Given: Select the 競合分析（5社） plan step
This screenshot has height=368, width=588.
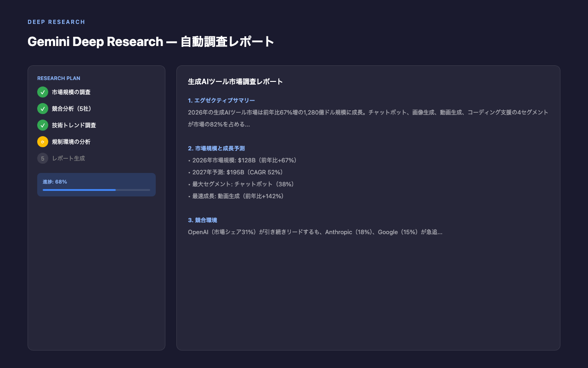Looking at the screenshot, I should [x=74, y=109].
